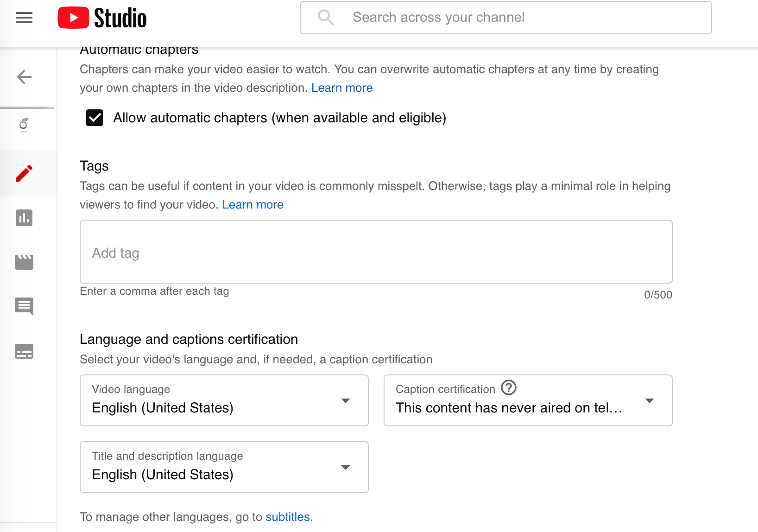Expand Title and description language dropdown
The width and height of the screenshot is (758, 532).
[224, 467]
